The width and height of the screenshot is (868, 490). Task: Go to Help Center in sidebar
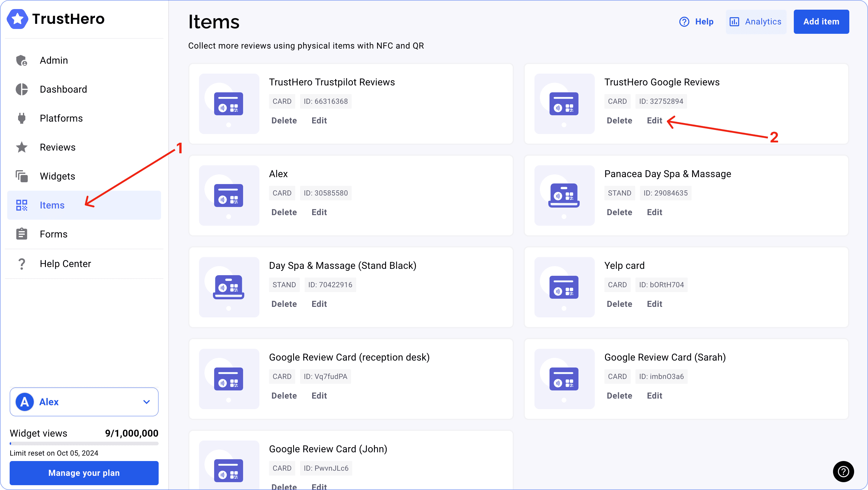pyautogui.click(x=65, y=264)
